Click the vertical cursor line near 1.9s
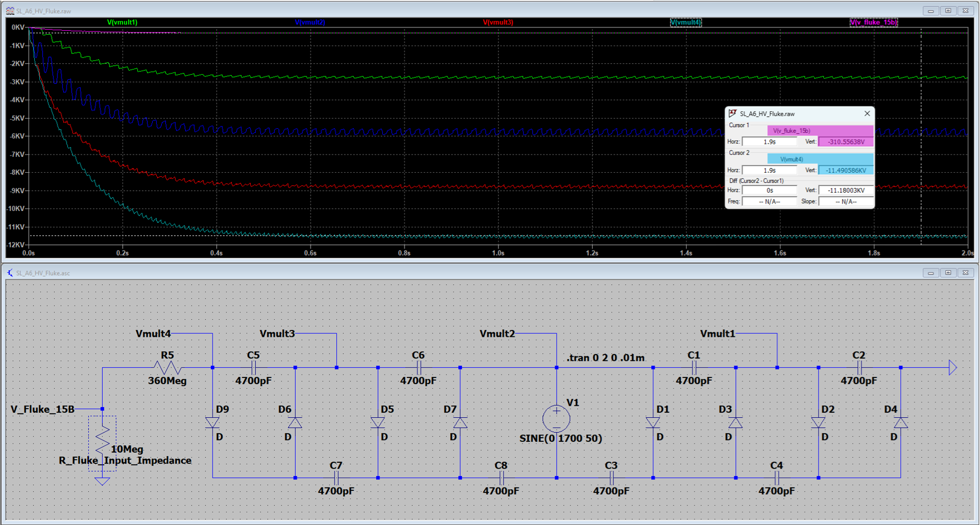The height and width of the screenshot is (525, 980). click(921, 137)
